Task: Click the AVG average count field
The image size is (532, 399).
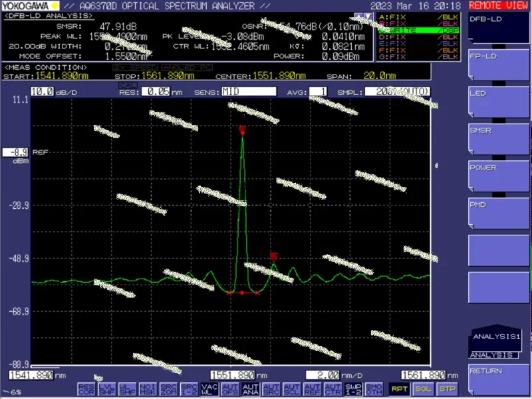Action: point(319,92)
